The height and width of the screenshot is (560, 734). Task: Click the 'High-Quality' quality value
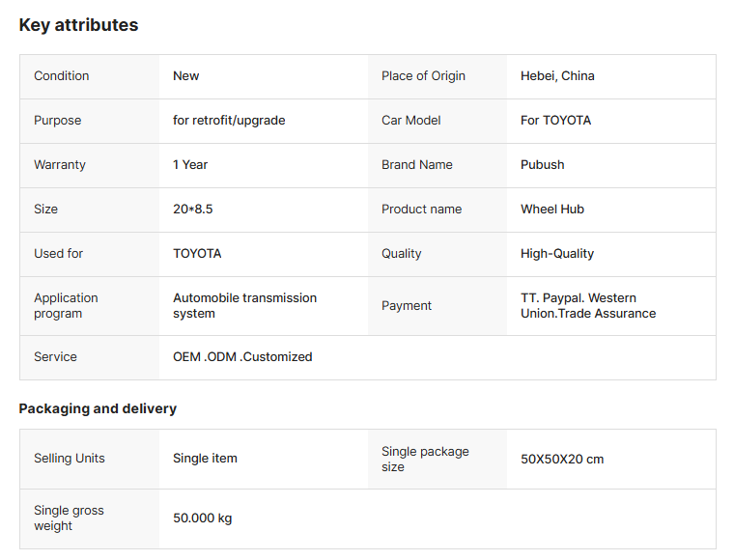point(557,254)
